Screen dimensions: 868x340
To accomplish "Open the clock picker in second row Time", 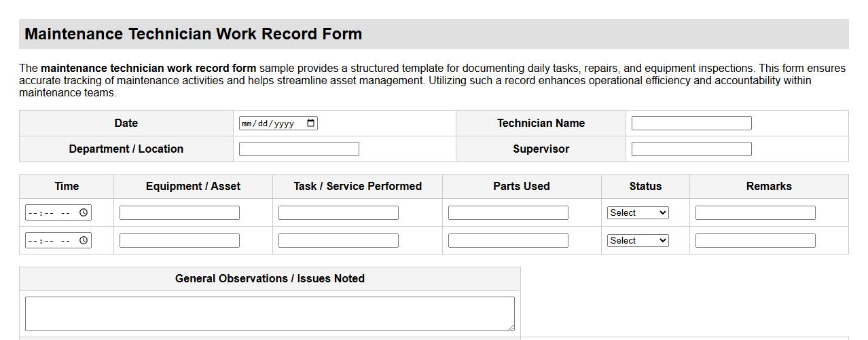I will pos(84,240).
